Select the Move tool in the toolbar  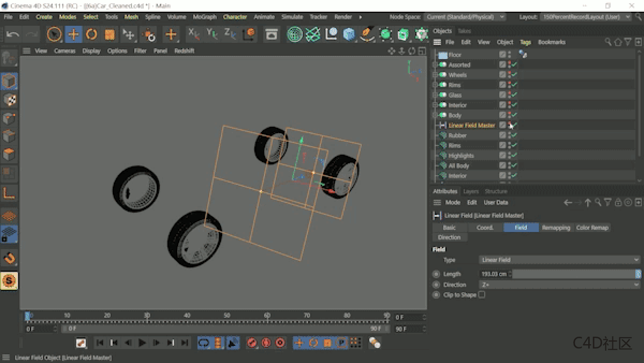pos(73,34)
